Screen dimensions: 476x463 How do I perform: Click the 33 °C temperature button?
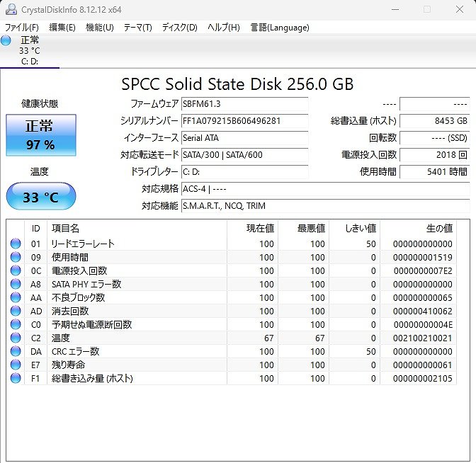pos(40,197)
